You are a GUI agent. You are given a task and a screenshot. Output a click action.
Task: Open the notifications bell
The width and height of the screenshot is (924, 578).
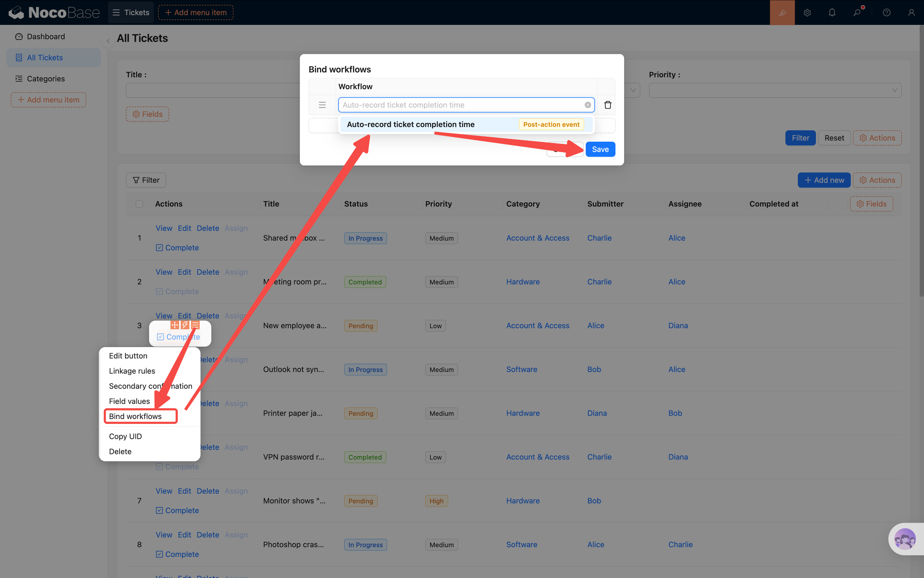click(832, 13)
